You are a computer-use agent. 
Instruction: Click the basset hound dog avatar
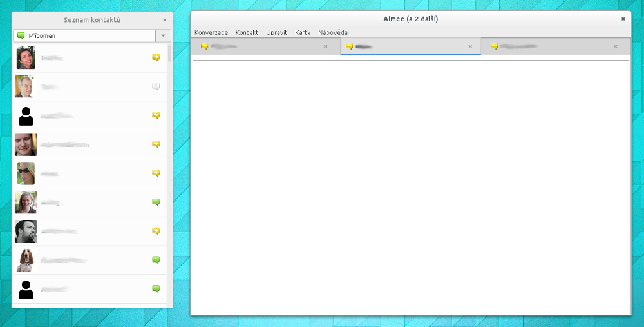click(x=26, y=260)
